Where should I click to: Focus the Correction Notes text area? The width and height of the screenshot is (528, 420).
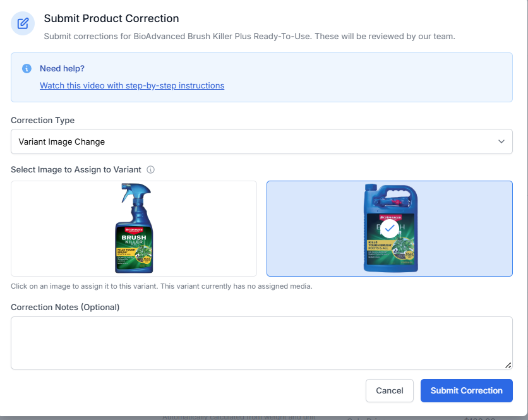[261, 343]
